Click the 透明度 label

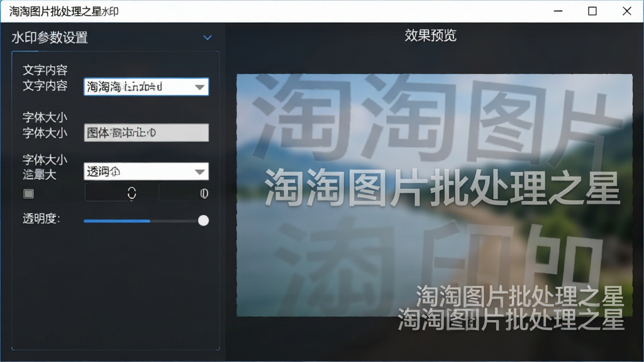42,219
